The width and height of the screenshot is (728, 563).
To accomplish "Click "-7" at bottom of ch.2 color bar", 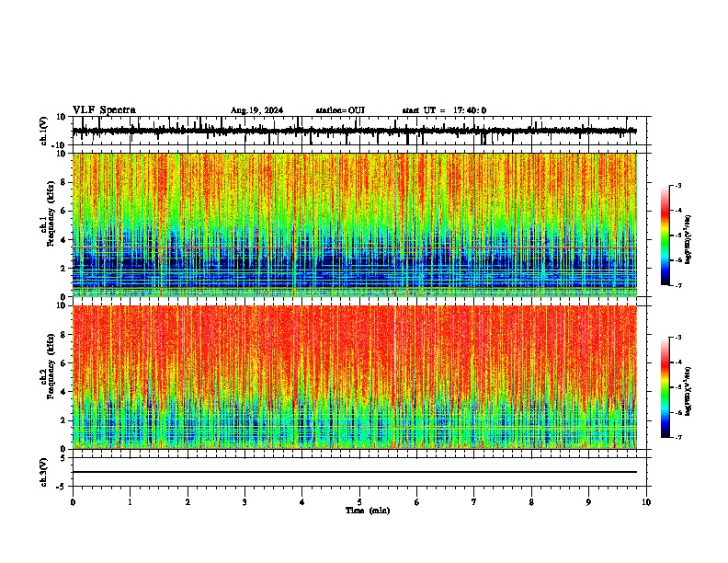I will (677, 437).
